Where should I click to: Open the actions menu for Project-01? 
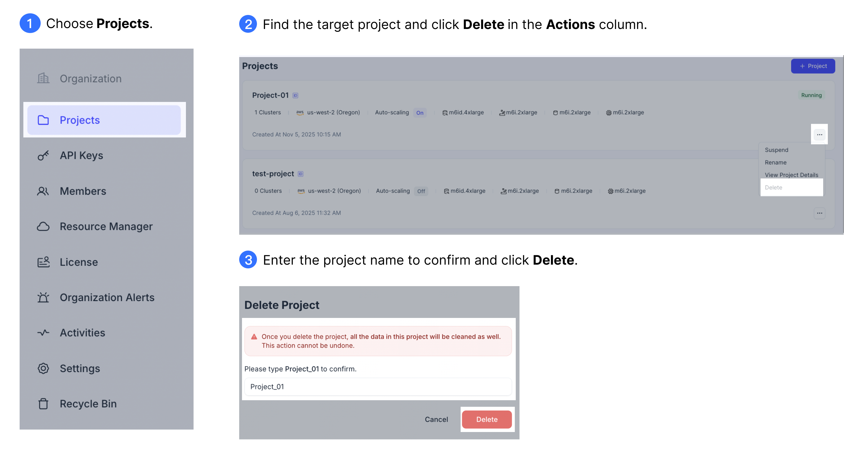[819, 134]
